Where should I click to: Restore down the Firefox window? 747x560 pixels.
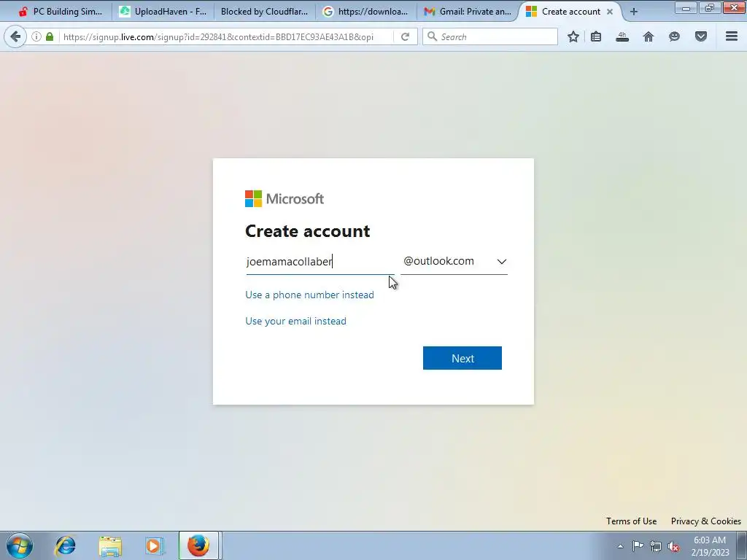709,7
